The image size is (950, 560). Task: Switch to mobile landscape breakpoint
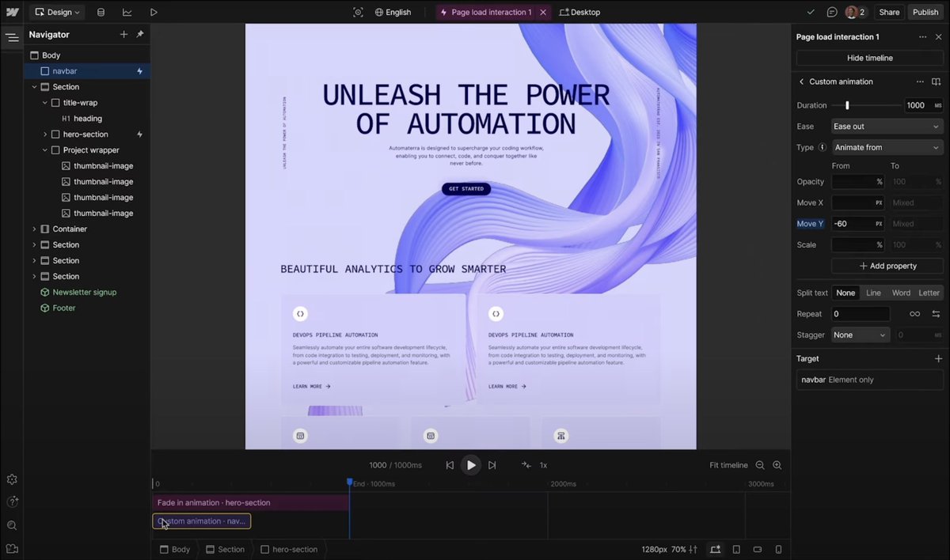click(758, 549)
